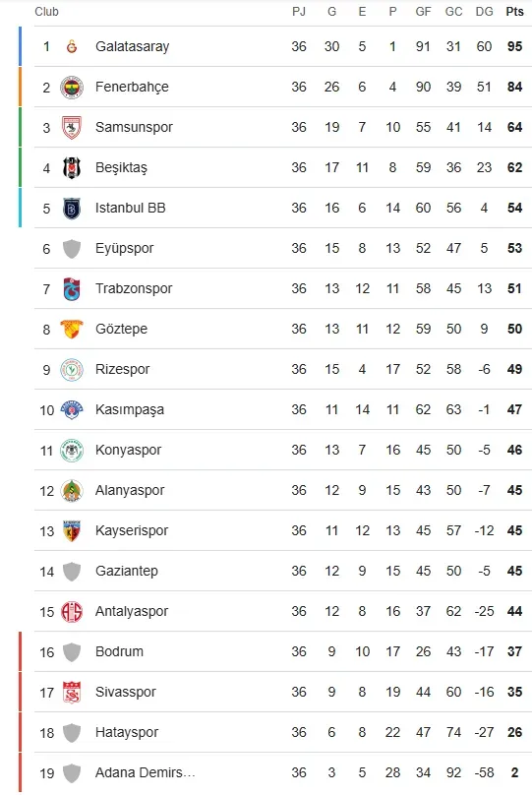This screenshot has height=795, width=532.
Task: Click the Trabzonspor club logo
Action: (72, 289)
